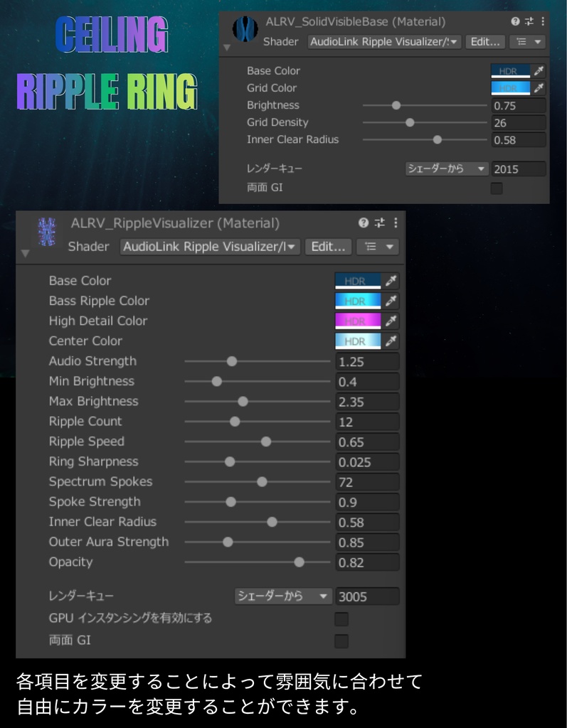Open help for ALRV_SolidVisibleBase material
Screen dimensions: 567x728
(x=515, y=21)
